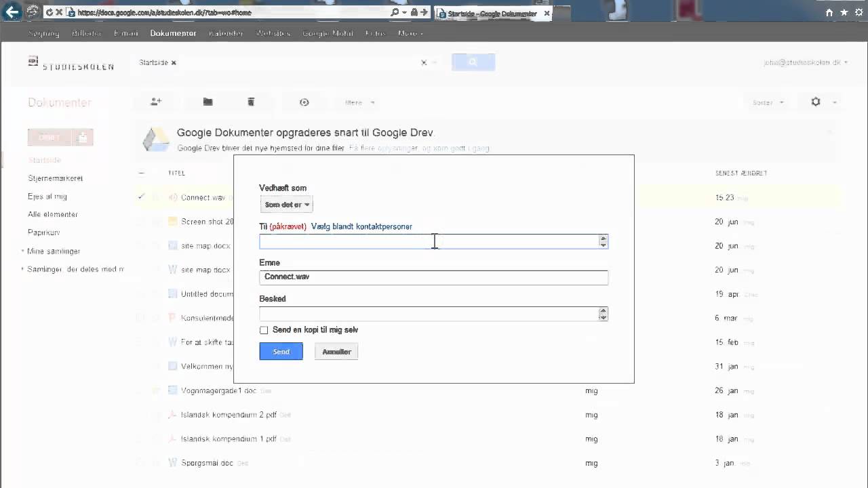This screenshot has width=868, height=488.
Task: Clear the search box with X
Action: 424,62
